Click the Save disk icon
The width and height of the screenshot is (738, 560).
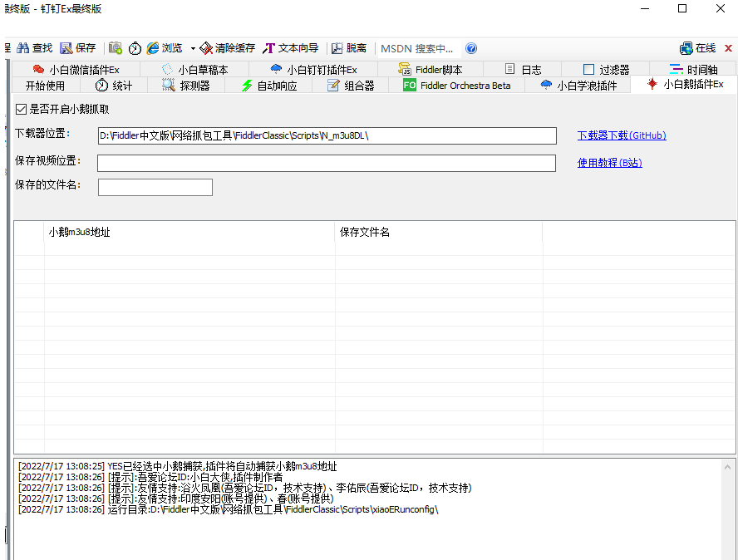click(66, 48)
